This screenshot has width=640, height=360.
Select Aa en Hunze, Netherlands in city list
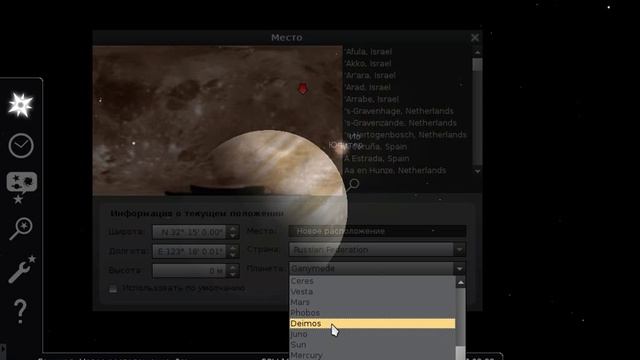395,171
